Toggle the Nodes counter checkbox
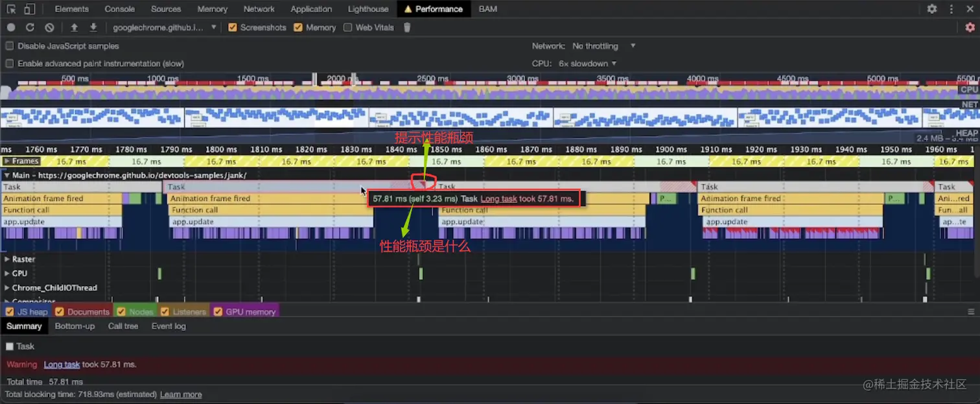This screenshot has width=980, height=404. 121,312
